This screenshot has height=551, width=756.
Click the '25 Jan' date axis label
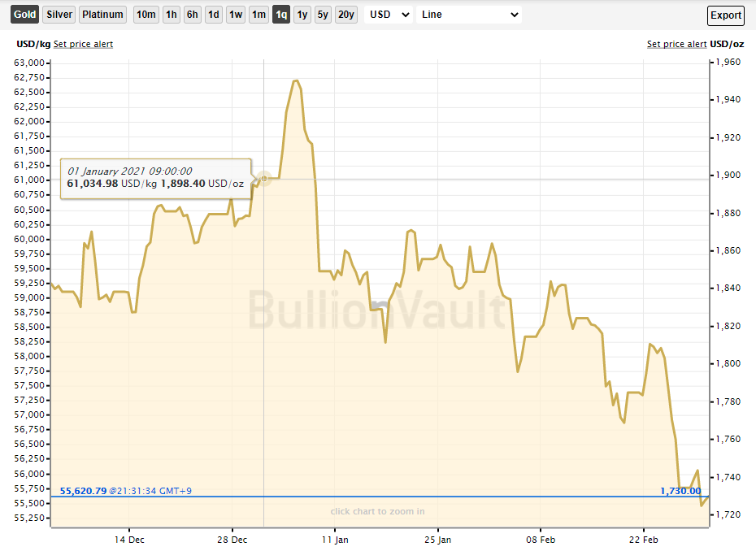click(438, 540)
